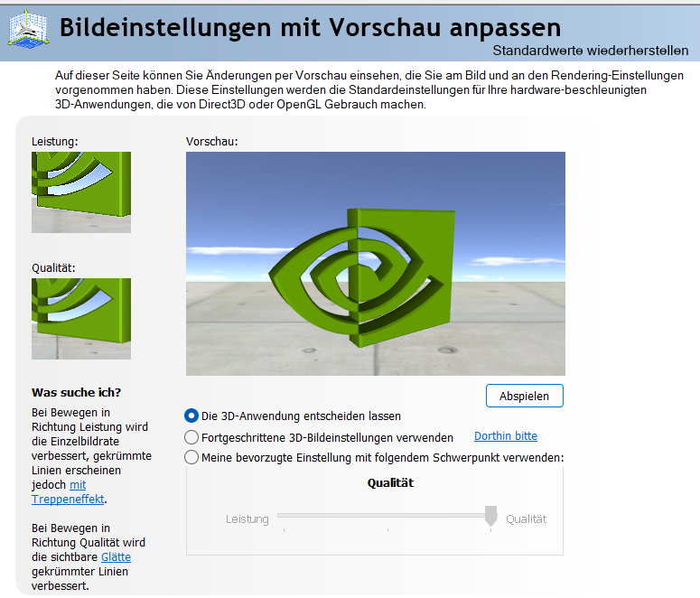Image resolution: width=700 pixels, height=598 pixels.
Task: Click 'mit Treppeneffekt' help link
Action: coord(68,491)
